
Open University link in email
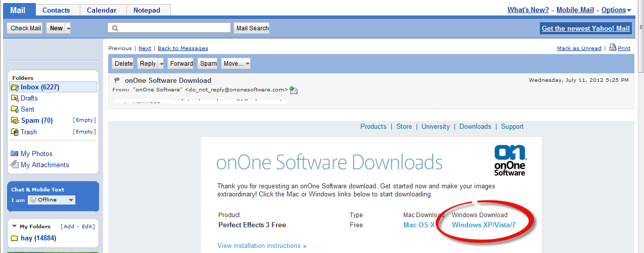436,127
